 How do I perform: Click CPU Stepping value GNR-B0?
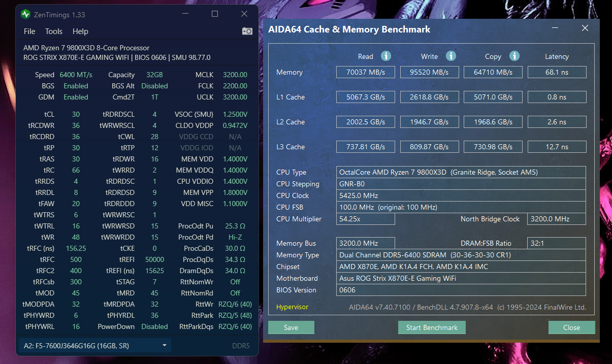pyautogui.click(x=461, y=184)
